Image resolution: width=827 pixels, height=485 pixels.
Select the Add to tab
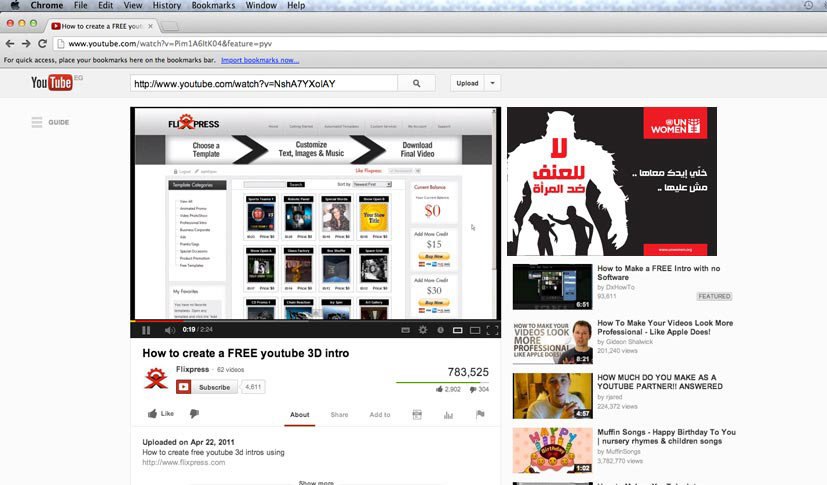point(380,415)
